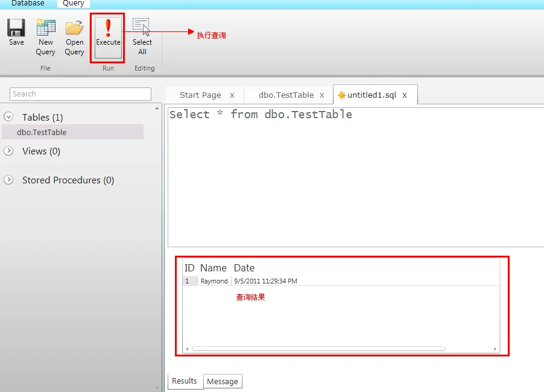Collapse the Tables (1) section
Screen dimensions: 544x392
[8, 117]
